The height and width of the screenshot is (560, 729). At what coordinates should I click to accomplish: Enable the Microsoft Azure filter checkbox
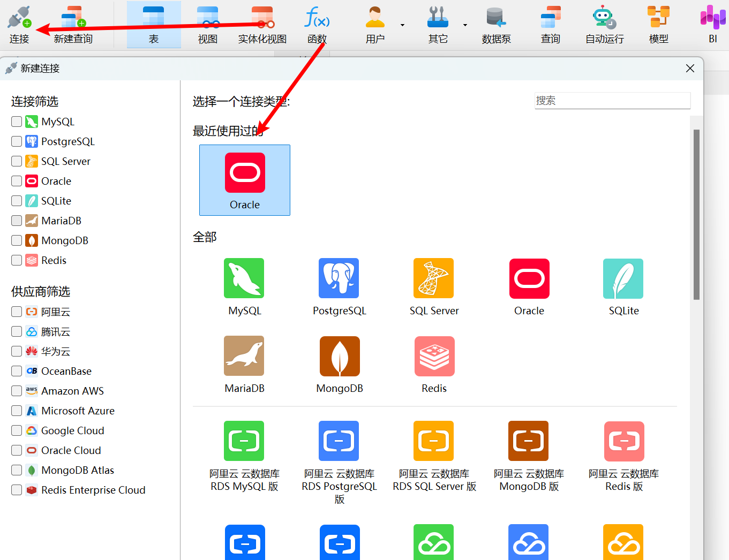click(x=17, y=411)
